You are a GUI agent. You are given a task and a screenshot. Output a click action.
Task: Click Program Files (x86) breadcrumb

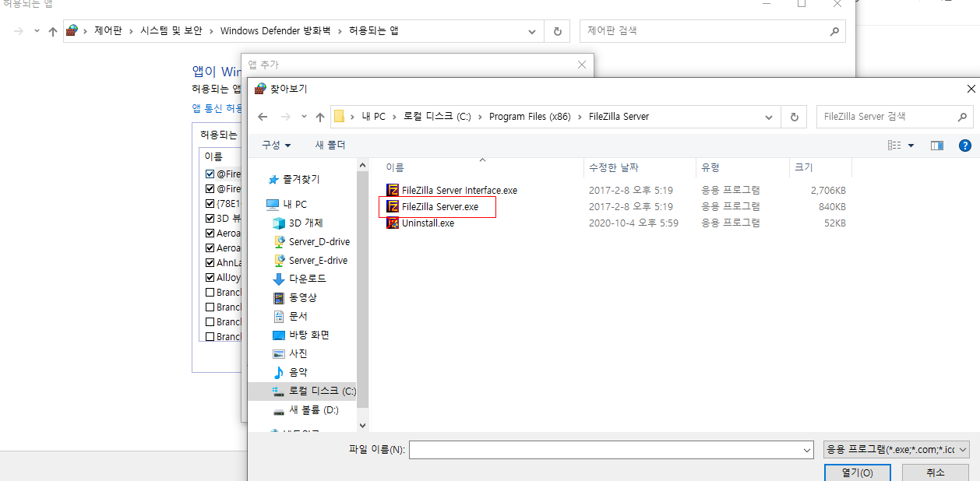(530, 117)
